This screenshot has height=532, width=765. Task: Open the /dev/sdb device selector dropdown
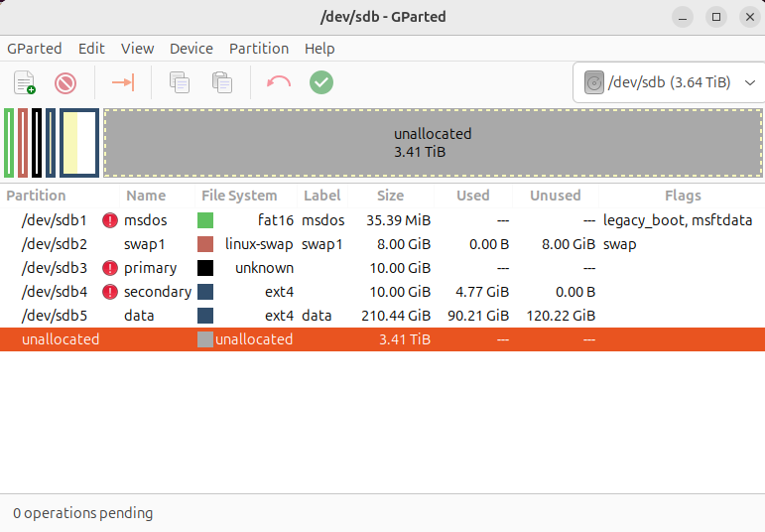[669, 82]
